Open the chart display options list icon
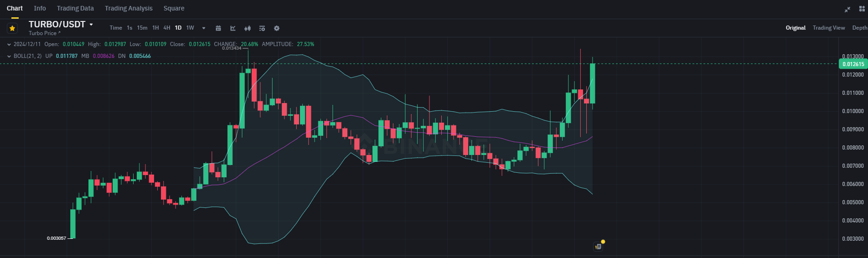Screen dimensions: 868x258 [x=262, y=28]
